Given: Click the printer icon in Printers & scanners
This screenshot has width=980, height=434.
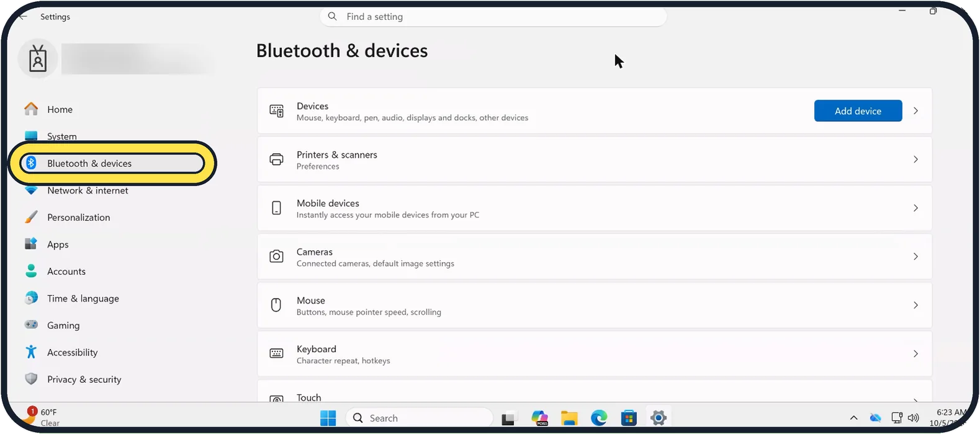Looking at the screenshot, I should click(277, 159).
